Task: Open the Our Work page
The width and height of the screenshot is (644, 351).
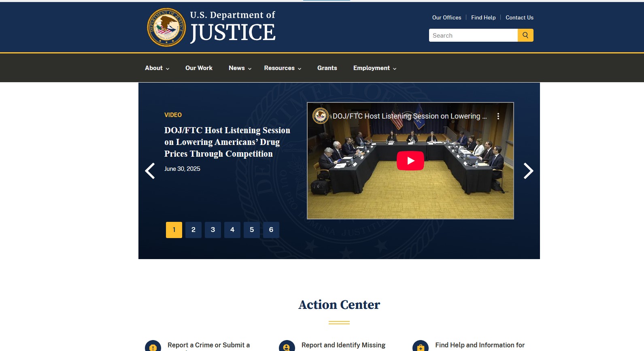Action: [199, 68]
